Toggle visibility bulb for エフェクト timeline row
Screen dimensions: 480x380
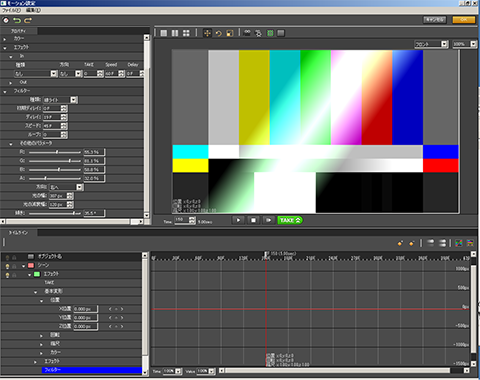pyautogui.click(x=7, y=275)
